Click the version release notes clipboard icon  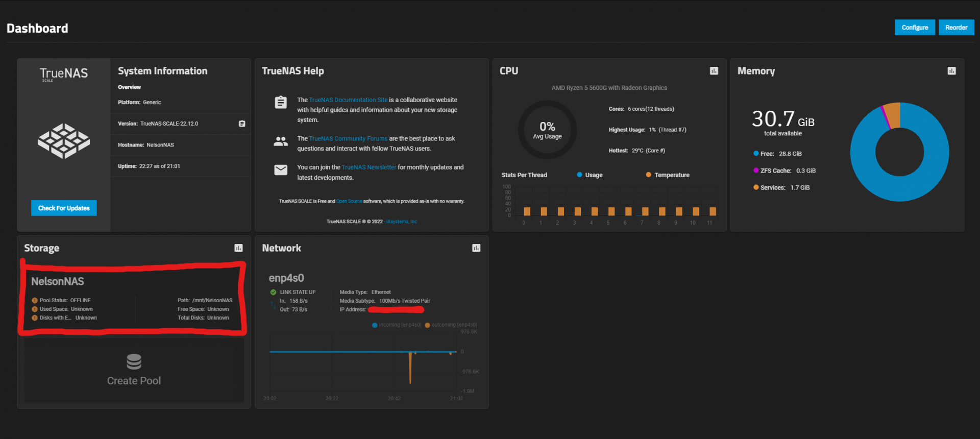242,124
